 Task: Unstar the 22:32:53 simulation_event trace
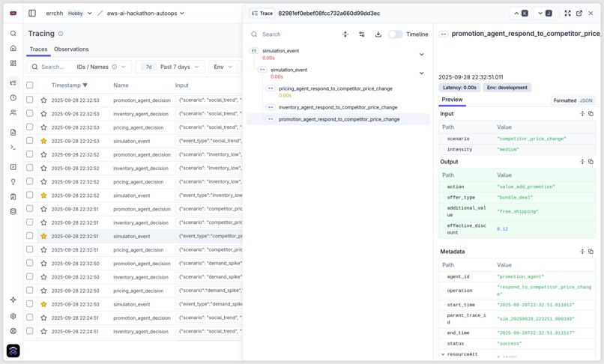(43, 141)
